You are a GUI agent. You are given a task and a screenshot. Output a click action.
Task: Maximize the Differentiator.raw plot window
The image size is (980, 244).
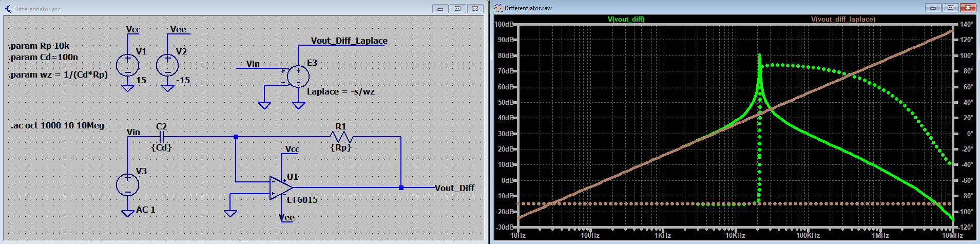950,8
